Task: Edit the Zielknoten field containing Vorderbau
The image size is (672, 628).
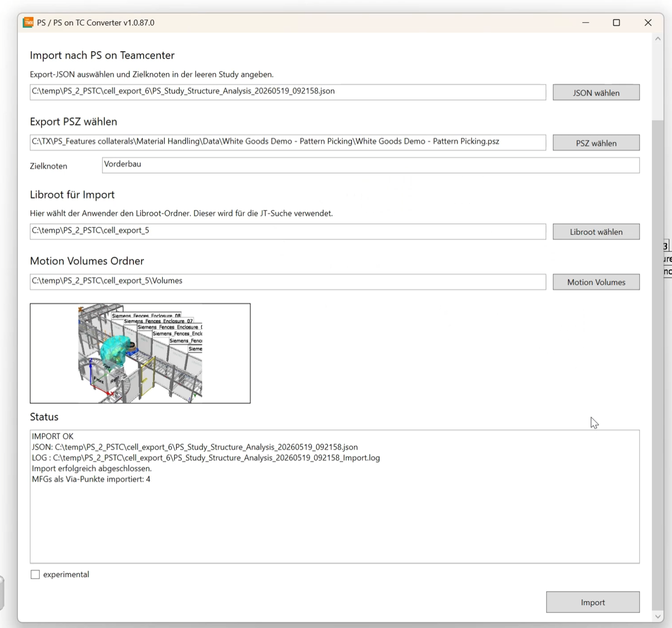Action: point(370,165)
